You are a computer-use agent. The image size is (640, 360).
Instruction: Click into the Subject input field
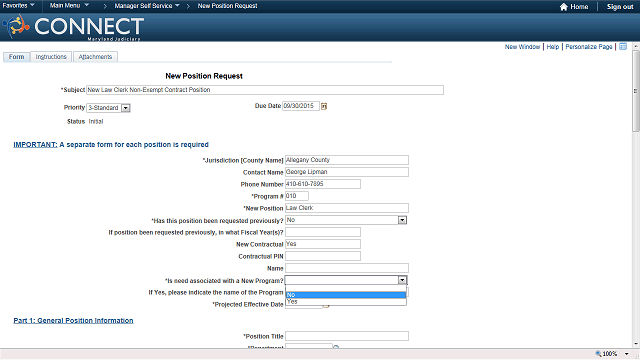click(x=265, y=90)
